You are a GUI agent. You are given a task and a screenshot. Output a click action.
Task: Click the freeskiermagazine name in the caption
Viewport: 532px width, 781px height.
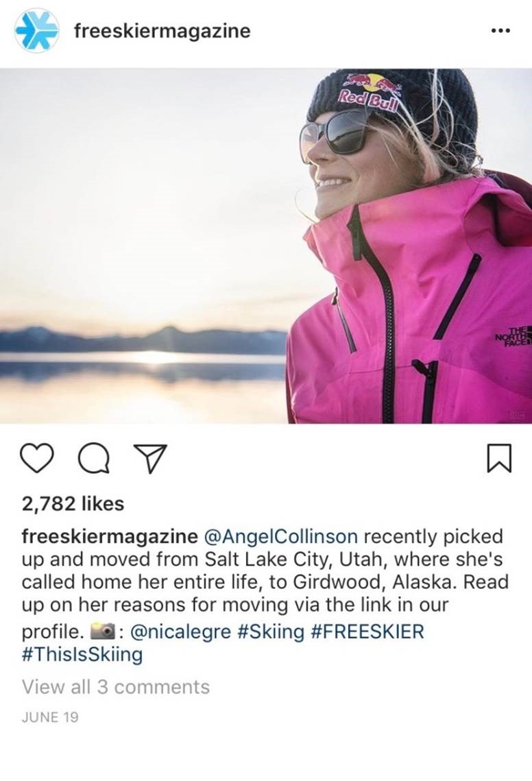(110, 536)
